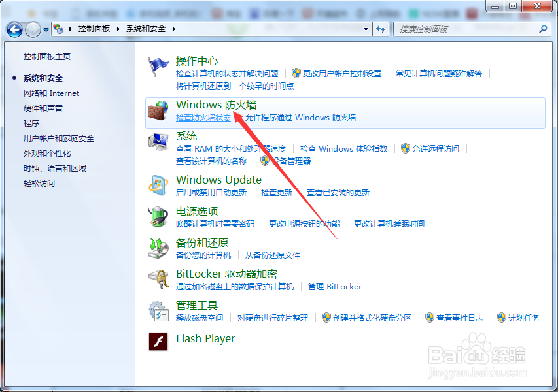
Task: Click the shield icon beside 设备管理器
Action: pyautogui.click(x=265, y=161)
